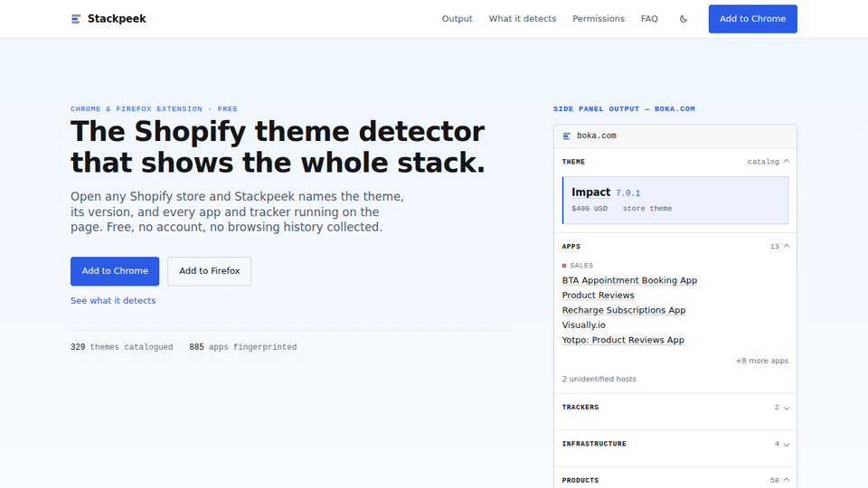Expand the Trackers section
The image size is (868, 488).
675,408
